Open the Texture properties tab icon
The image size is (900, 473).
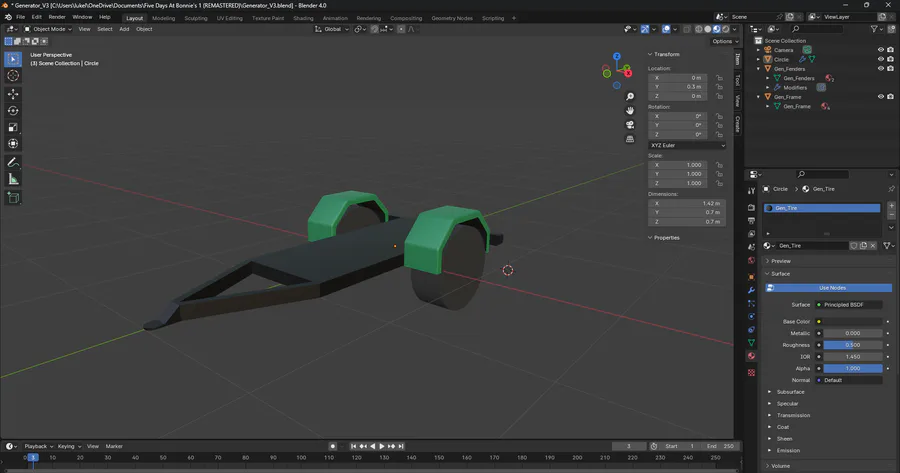click(751, 373)
